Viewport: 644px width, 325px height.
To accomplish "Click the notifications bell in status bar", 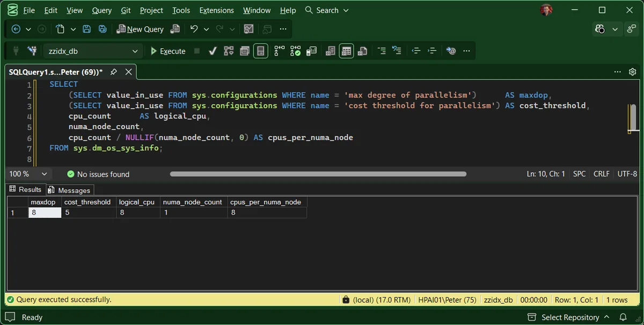I will tap(623, 317).
